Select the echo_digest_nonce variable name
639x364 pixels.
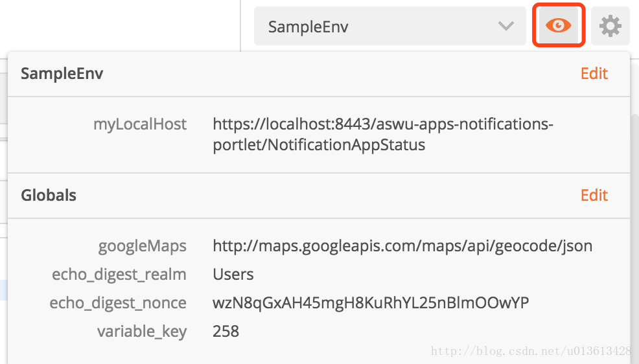(118, 303)
